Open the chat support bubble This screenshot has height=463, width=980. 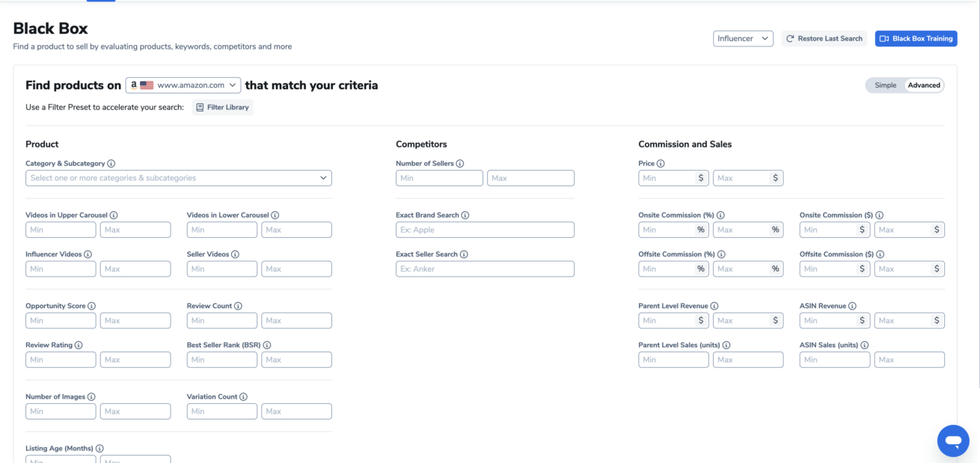(x=953, y=441)
